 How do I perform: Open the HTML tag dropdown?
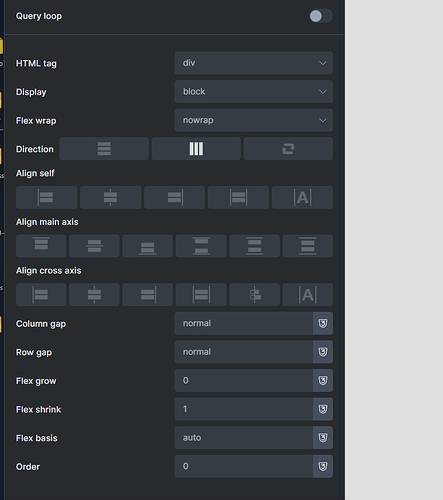[x=253, y=63]
